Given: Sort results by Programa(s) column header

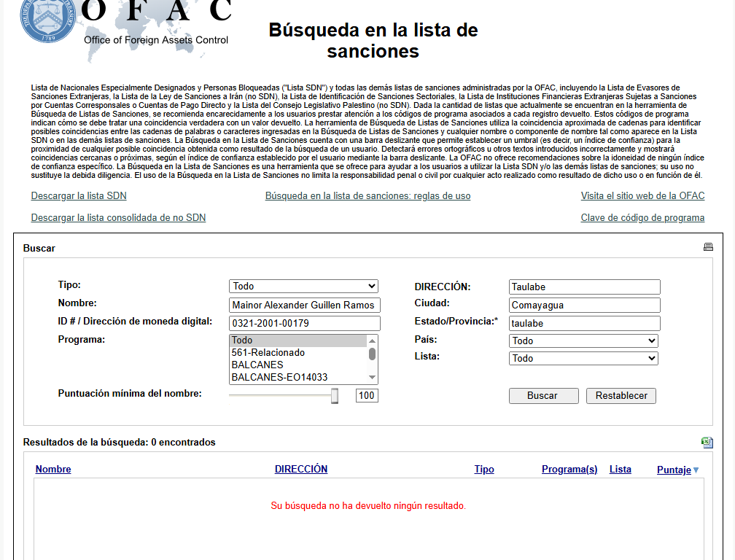Looking at the screenshot, I should (569, 470).
